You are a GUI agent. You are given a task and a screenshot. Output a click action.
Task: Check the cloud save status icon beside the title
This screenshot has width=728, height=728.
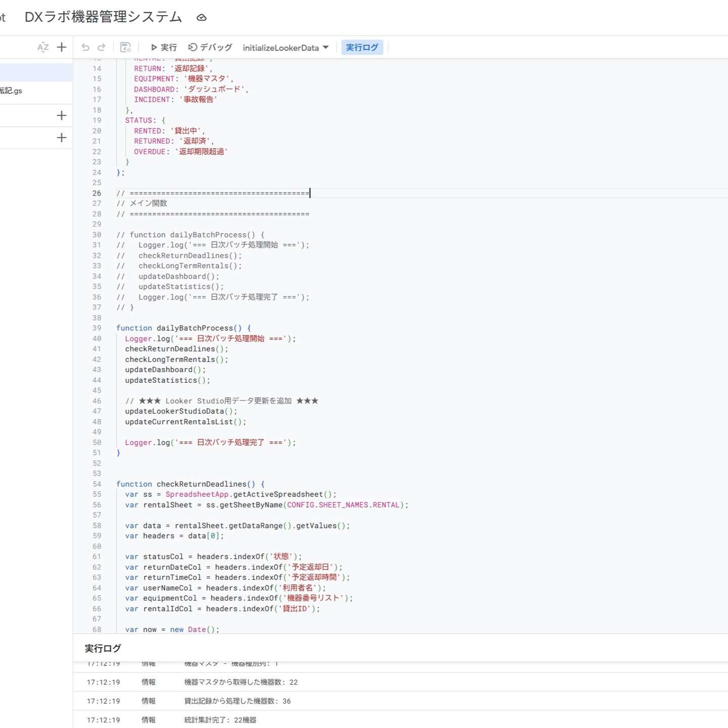[x=202, y=17]
